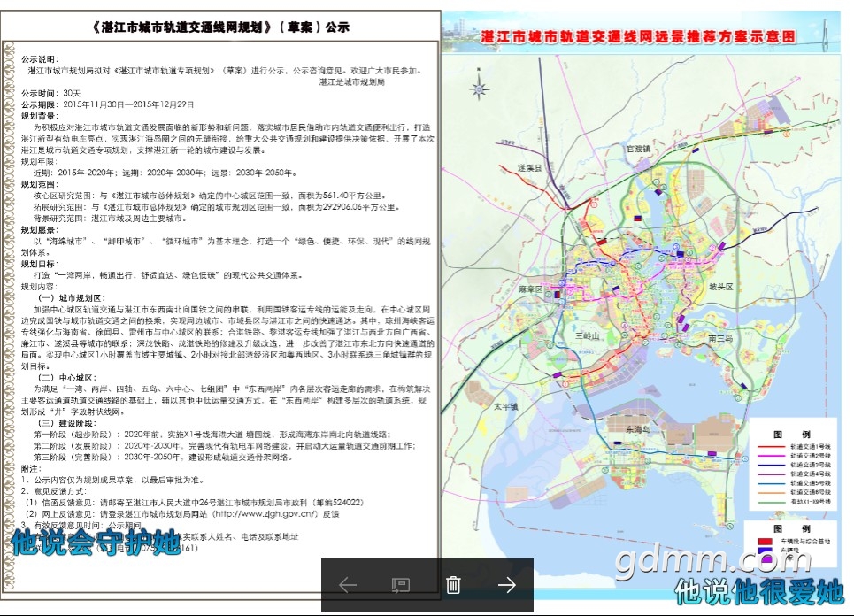
Task: Click the '遂溪县' label on the map
Action: (x=529, y=168)
